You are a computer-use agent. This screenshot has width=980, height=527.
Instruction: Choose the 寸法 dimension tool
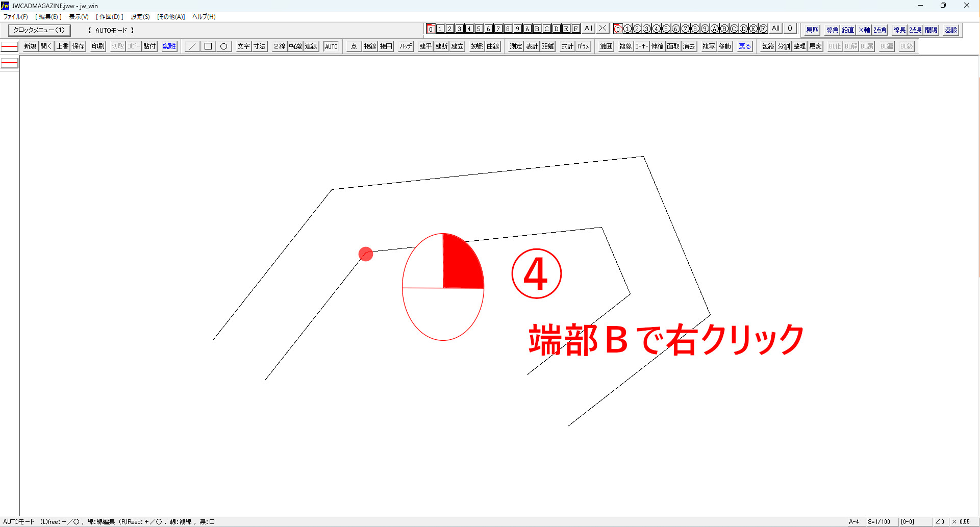point(260,46)
